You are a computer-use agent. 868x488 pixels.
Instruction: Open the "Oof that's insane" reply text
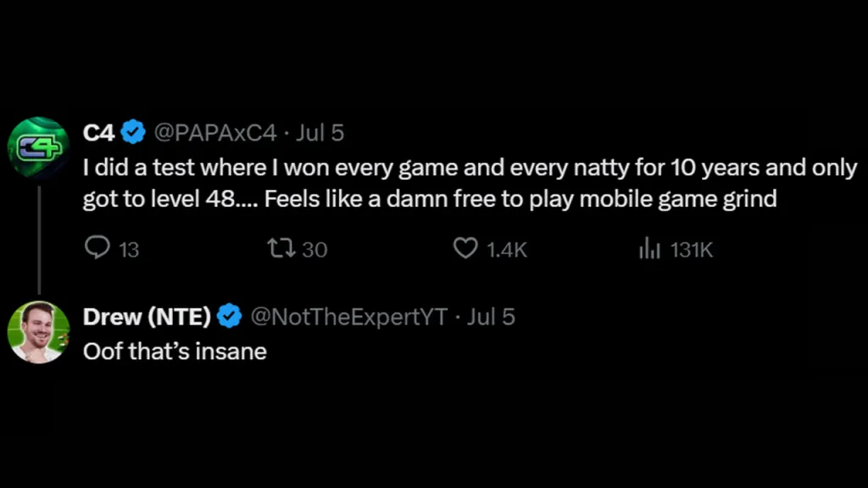175,352
